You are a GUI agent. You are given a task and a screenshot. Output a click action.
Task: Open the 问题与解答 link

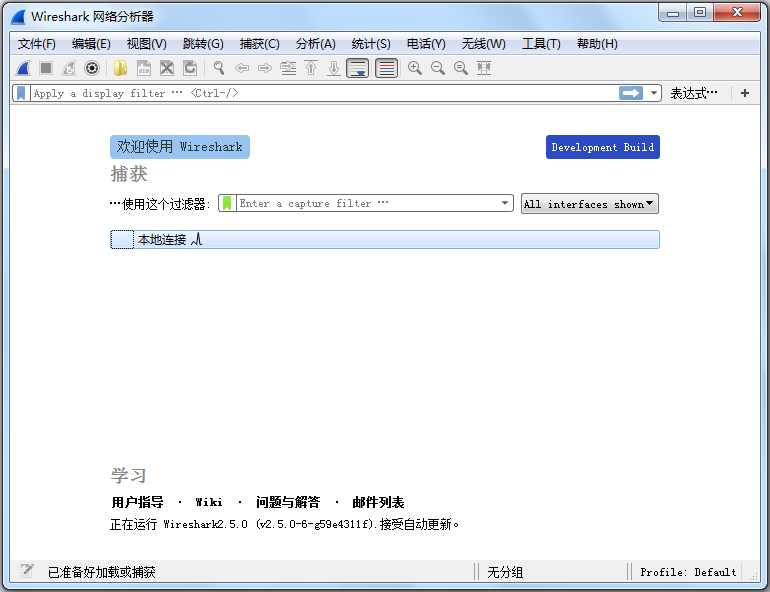pos(288,502)
